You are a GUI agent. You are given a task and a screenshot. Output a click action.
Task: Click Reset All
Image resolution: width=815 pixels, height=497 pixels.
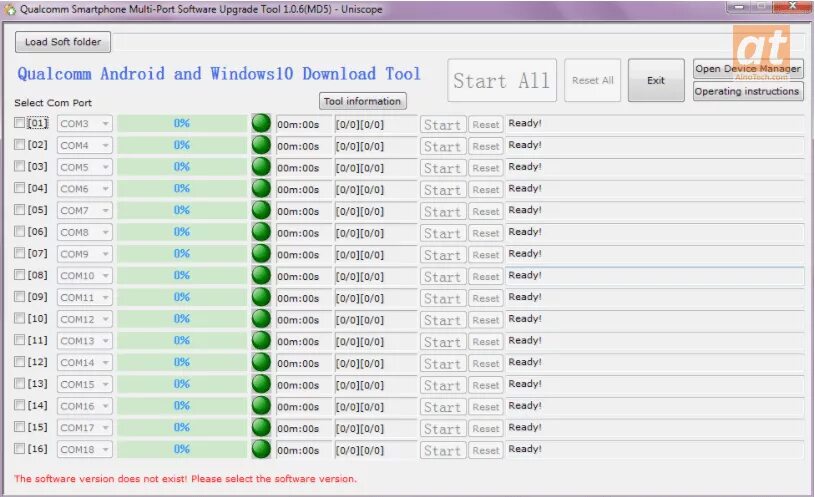coord(593,81)
